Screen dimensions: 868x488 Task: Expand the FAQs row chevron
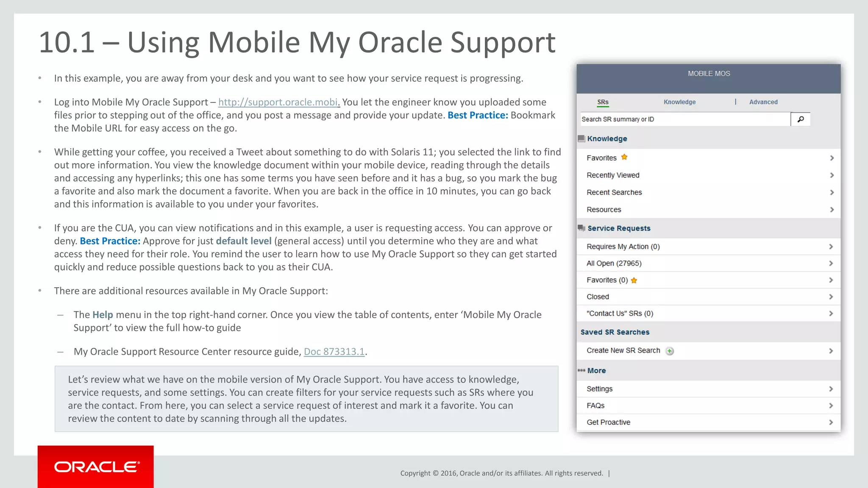pyautogui.click(x=831, y=406)
